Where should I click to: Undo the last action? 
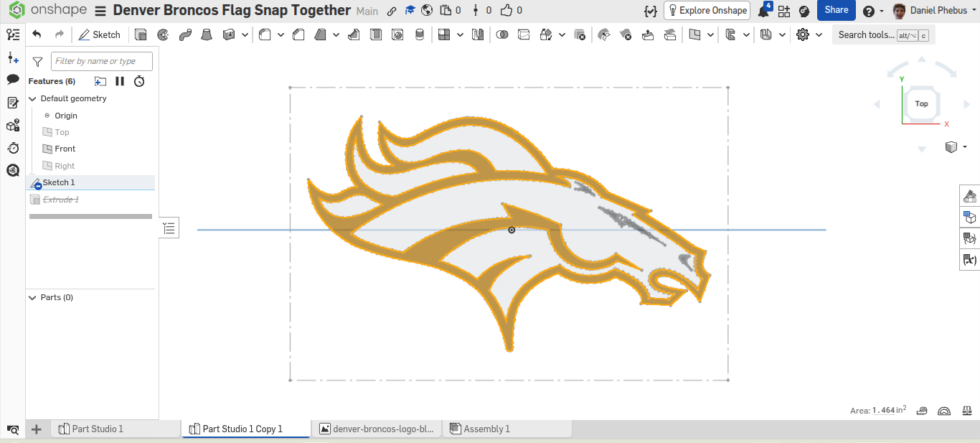click(37, 34)
